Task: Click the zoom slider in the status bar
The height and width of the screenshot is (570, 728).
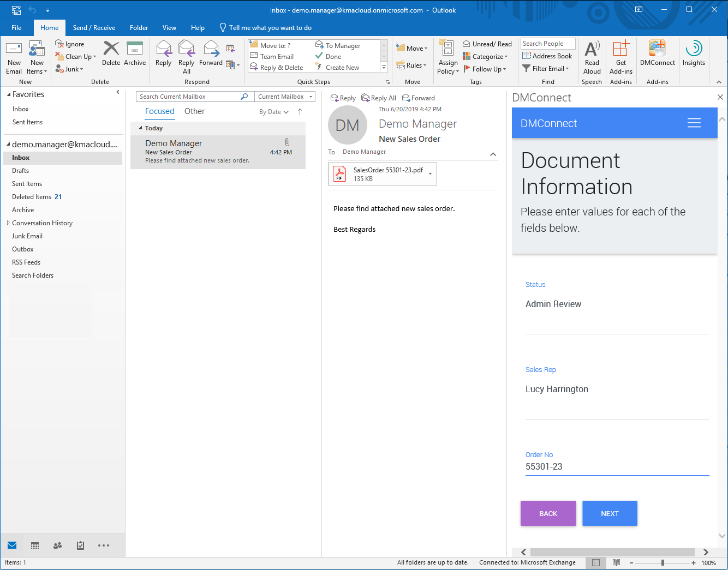Action: [663, 563]
